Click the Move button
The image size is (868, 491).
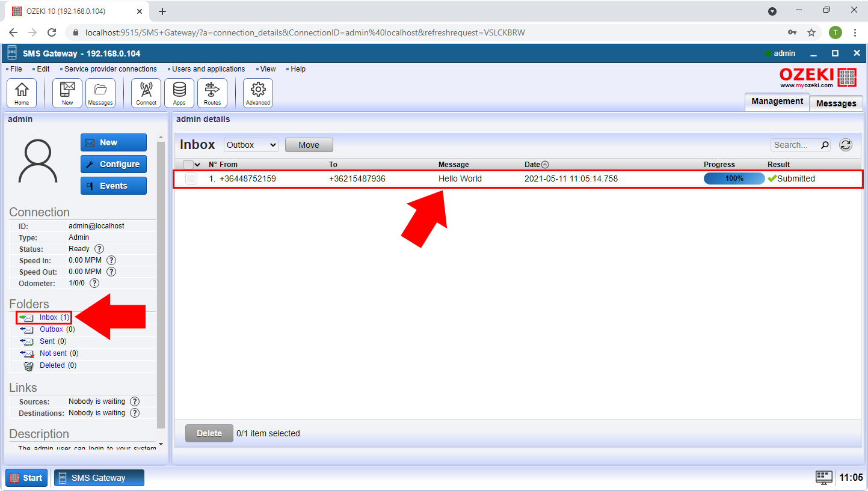pos(309,145)
